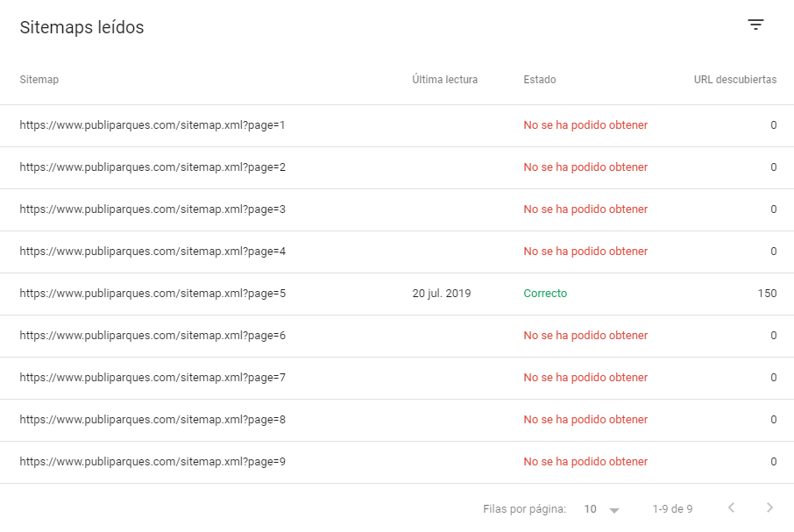
Task: Go to previous page arrow
Action: pyautogui.click(x=731, y=507)
